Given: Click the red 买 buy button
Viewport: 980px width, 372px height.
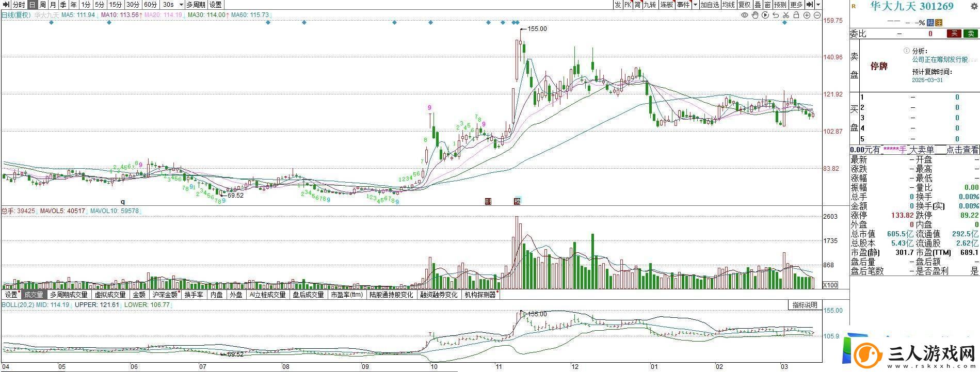Looking at the screenshot, I should (x=954, y=34).
